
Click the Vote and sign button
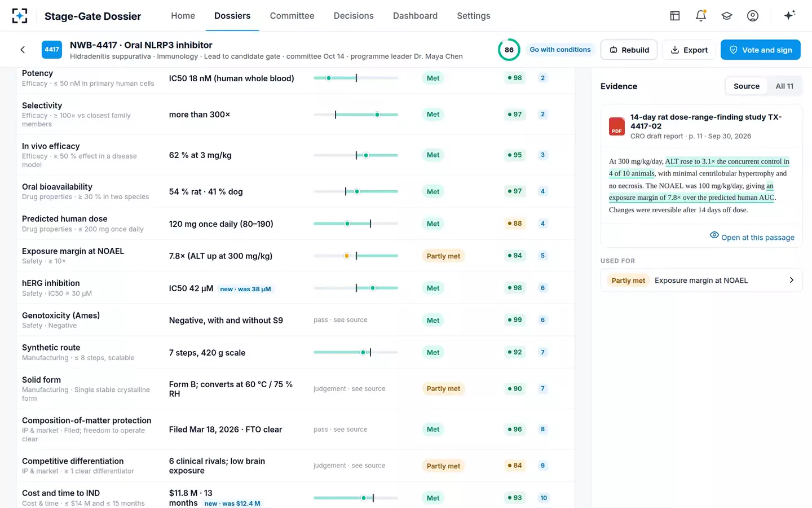click(x=761, y=50)
